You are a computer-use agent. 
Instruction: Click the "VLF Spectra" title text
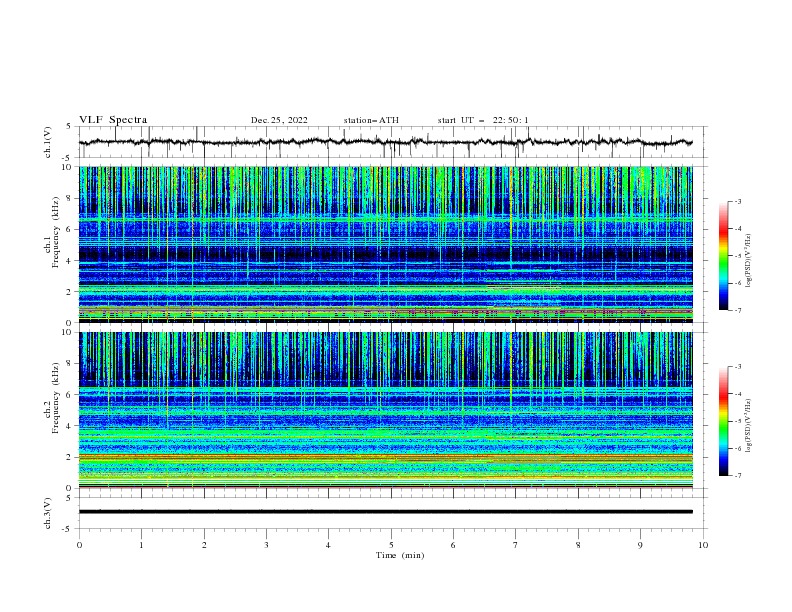(x=113, y=120)
